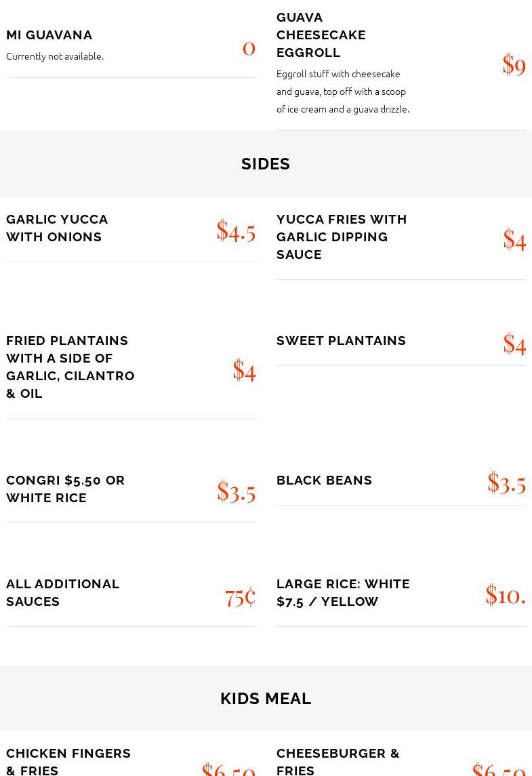The width and height of the screenshot is (532, 776).
Task: Select the All Additional Sauces item
Action: click(x=63, y=592)
